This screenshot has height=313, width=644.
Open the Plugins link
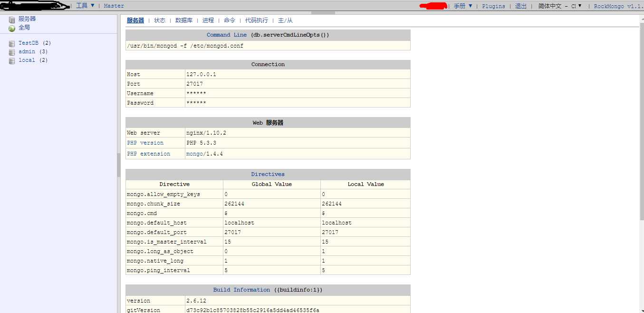(493, 6)
